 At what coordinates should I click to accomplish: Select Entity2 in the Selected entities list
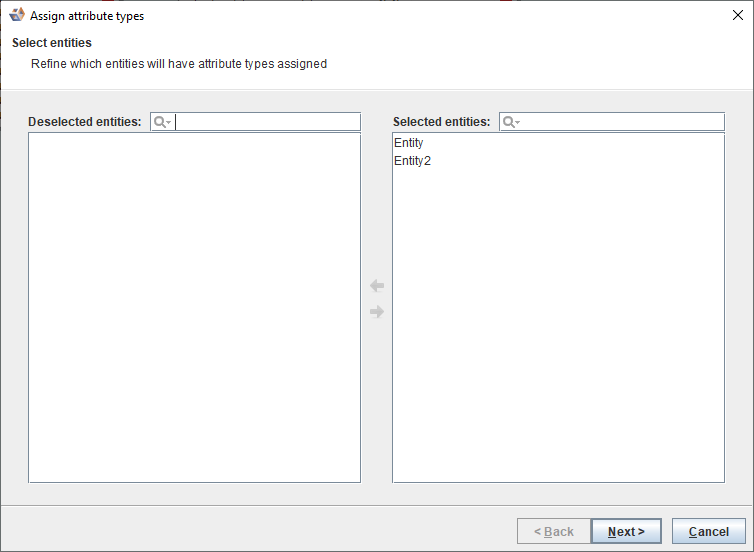coord(413,161)
